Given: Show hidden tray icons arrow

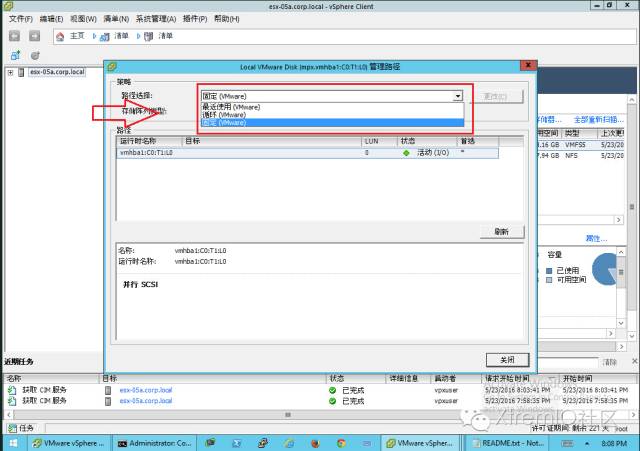Looking at the screenshot, I should click(x=587, y=444).
